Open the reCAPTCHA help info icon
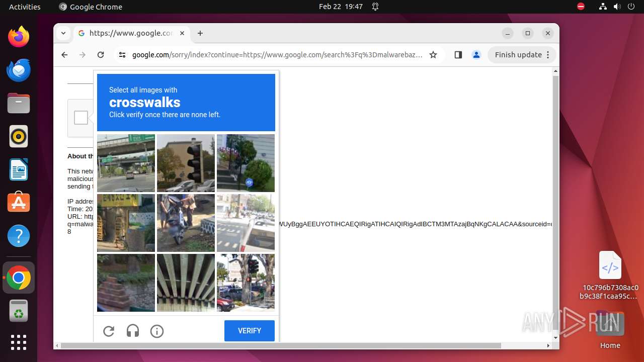Image resolution: width=644 pixels, height=362 pixels. (x=157, y=331)
